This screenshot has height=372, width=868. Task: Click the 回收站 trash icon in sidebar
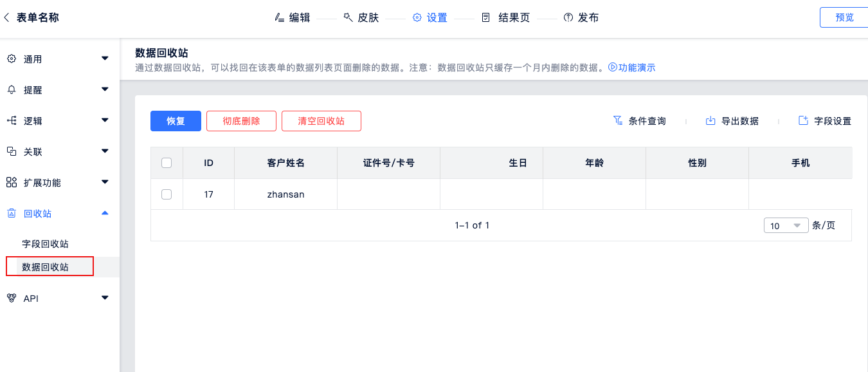click(x=11, y=213)
